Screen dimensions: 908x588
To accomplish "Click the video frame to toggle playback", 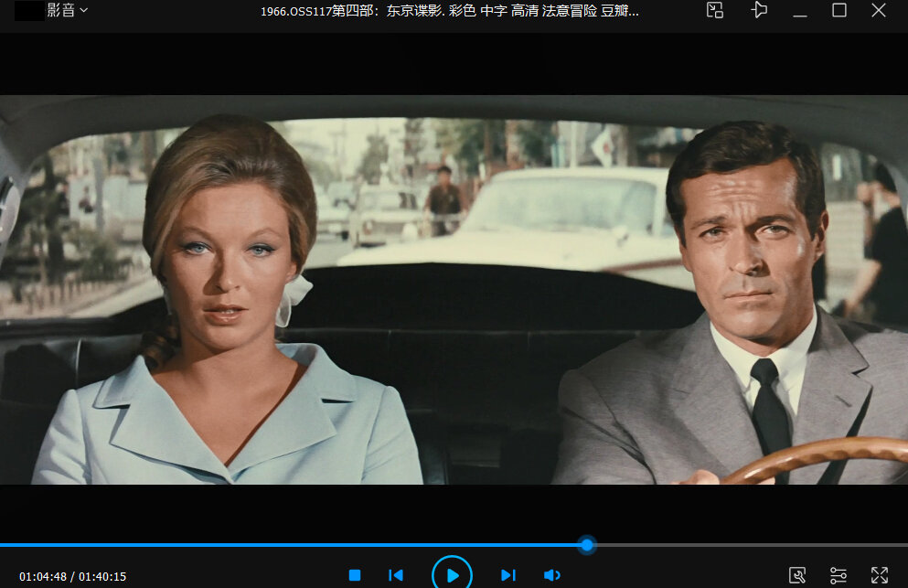I will 454,290.
